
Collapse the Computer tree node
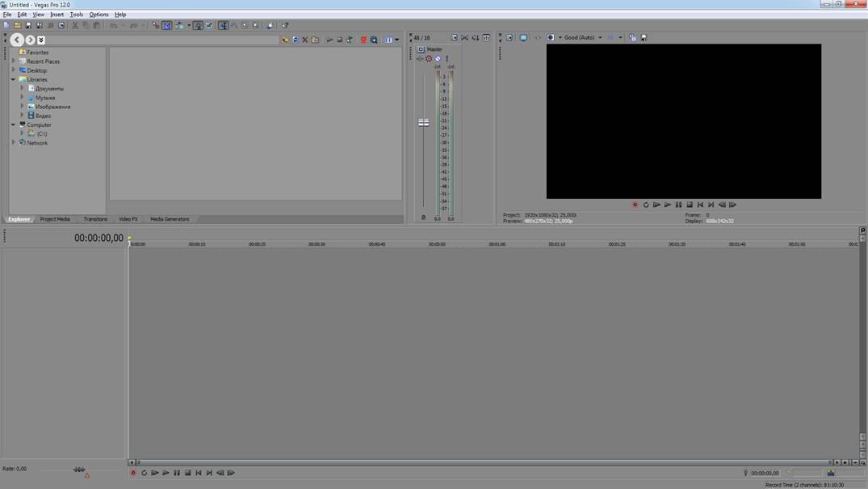click(13, 124)
